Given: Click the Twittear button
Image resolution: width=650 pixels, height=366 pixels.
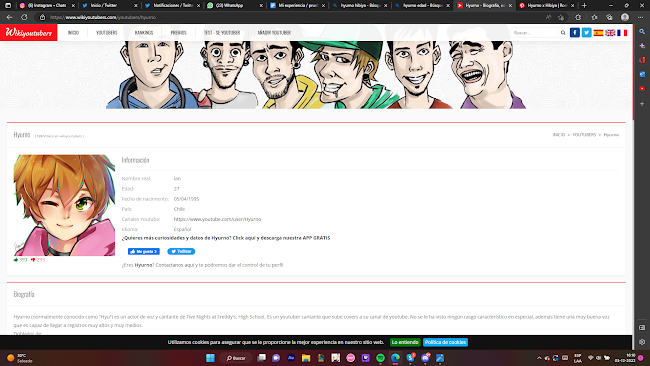Looking at the screenshot, I should click(181, 251).
